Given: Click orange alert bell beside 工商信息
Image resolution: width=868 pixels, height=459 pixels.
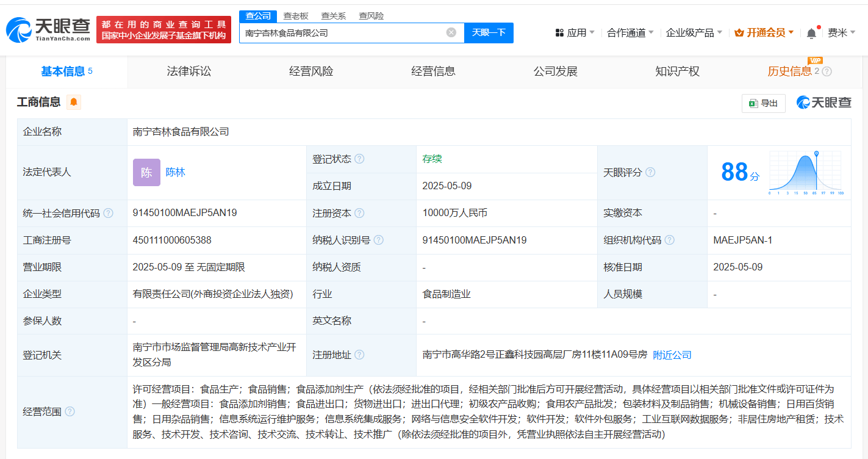Looking at the screenshot, I should pyautogui.click(x=74, y=103).
